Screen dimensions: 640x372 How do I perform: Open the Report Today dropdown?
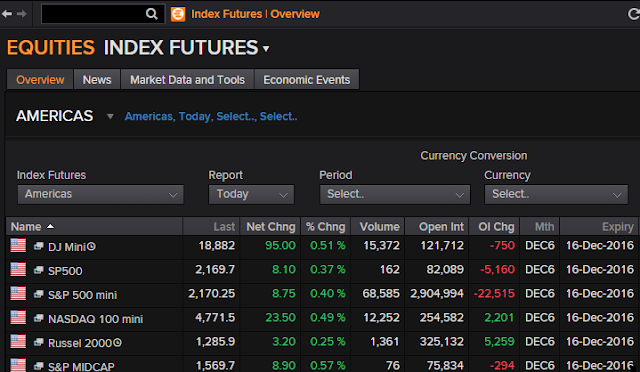pyautogui.click(x=251, y=194)
